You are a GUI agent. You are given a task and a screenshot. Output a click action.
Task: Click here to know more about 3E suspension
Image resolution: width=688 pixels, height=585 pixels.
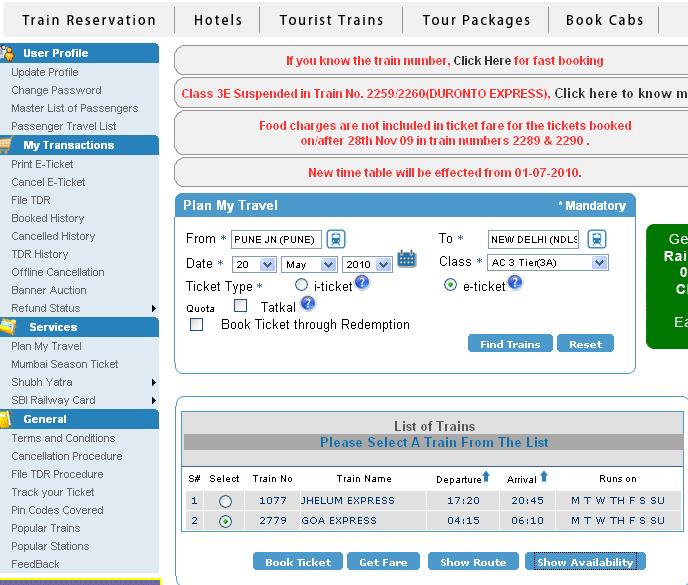(620, 93)
